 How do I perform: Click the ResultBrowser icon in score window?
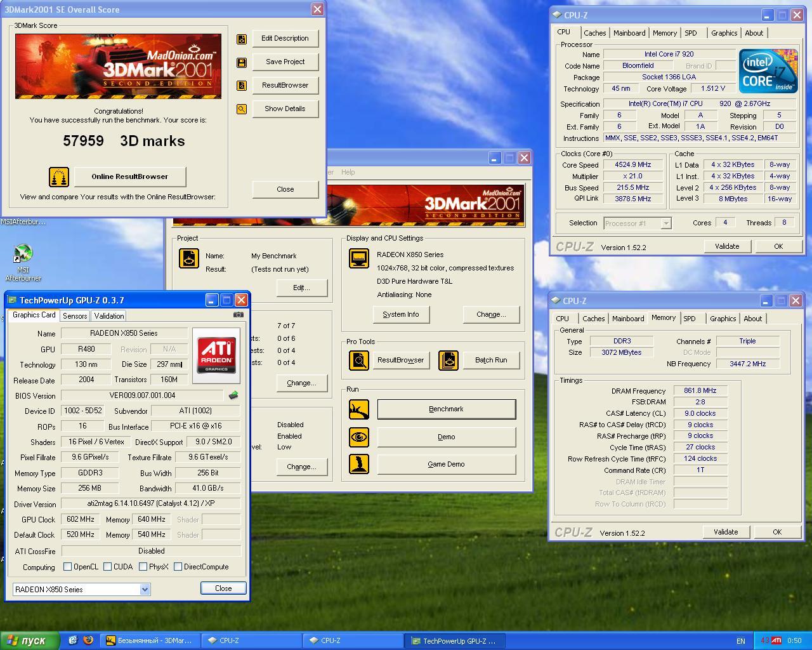[242, 86]
